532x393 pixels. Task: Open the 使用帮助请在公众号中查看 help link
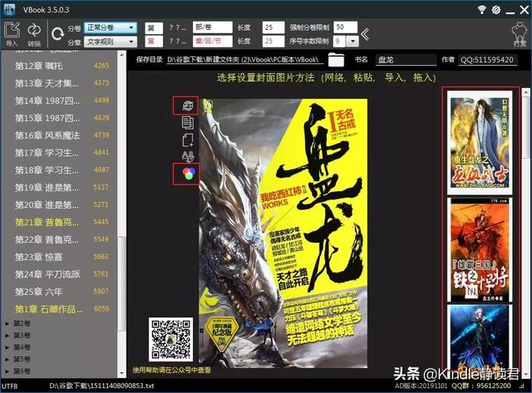171,370
